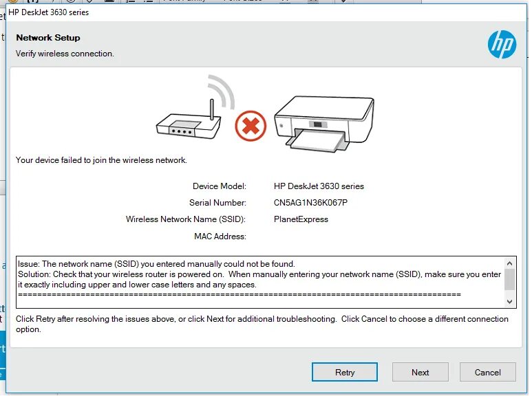
Task: Click the MAC Address label
Action: click(220, 236)
